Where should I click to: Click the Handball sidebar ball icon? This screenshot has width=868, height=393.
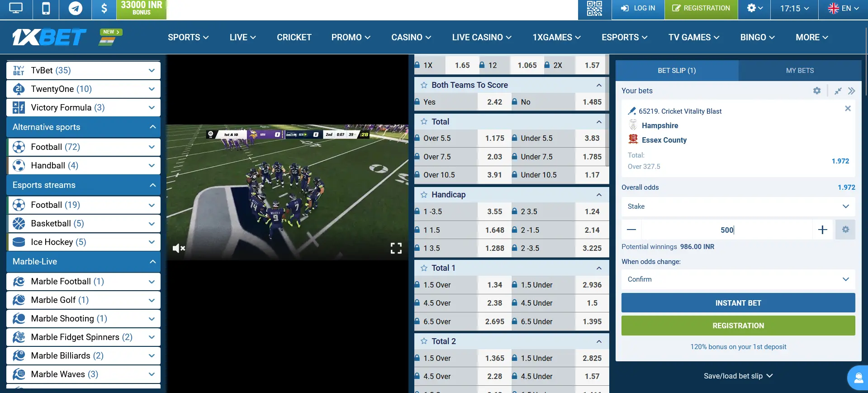(x=19, y=165)
